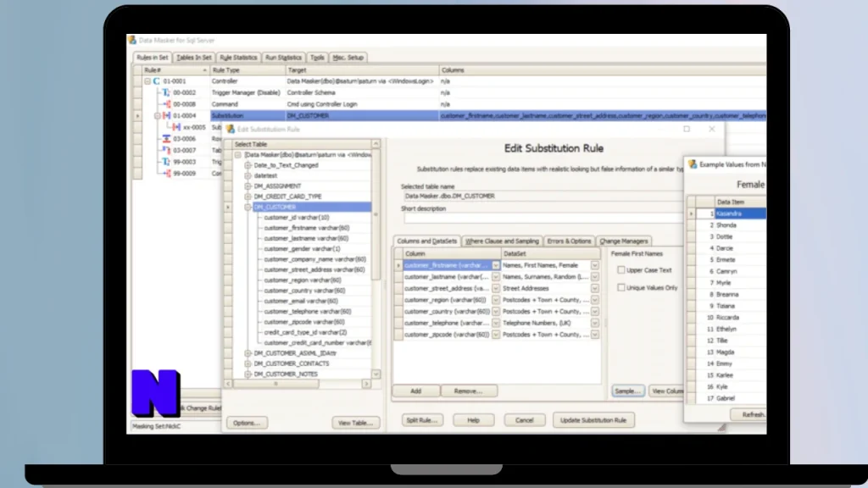Click the Command icon for rule 99-0009
Image resolution: width=868 pixels, height=488 pixels.
[x=166, y=173]
